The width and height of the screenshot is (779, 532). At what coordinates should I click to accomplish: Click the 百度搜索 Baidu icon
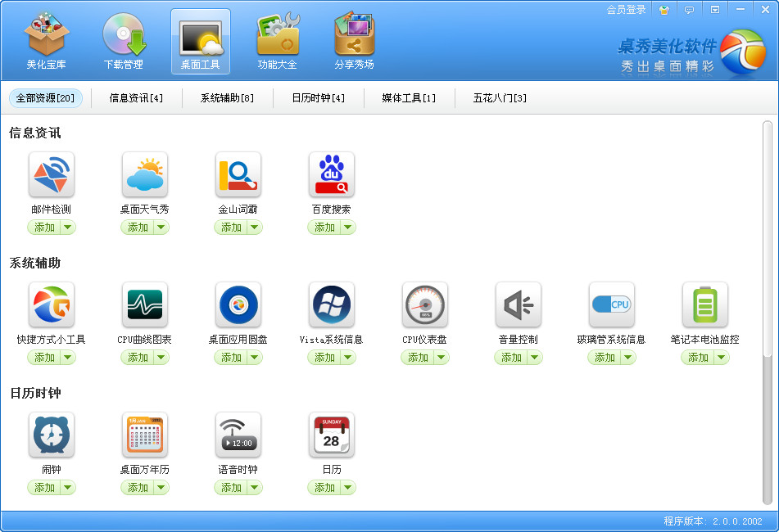coord(331,174)
